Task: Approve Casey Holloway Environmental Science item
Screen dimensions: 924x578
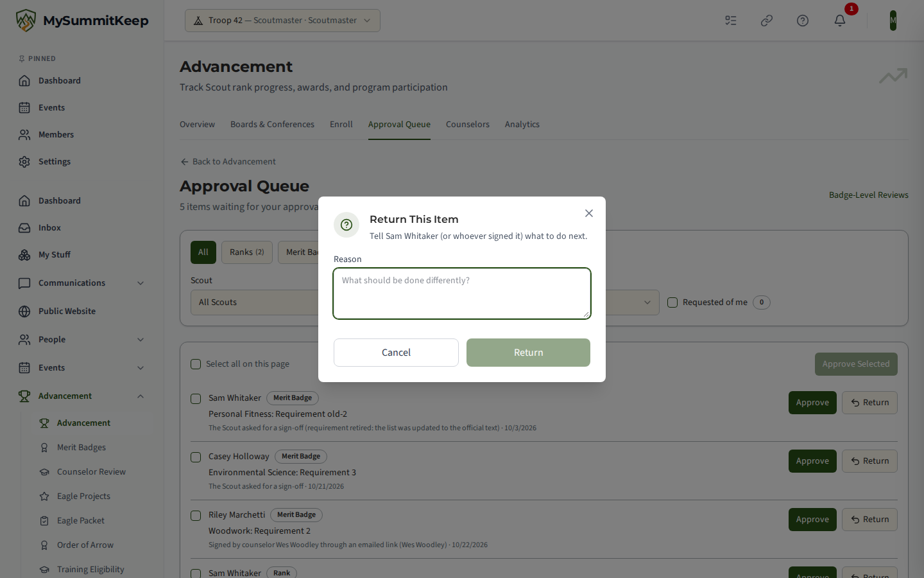Action: [812, 461]
